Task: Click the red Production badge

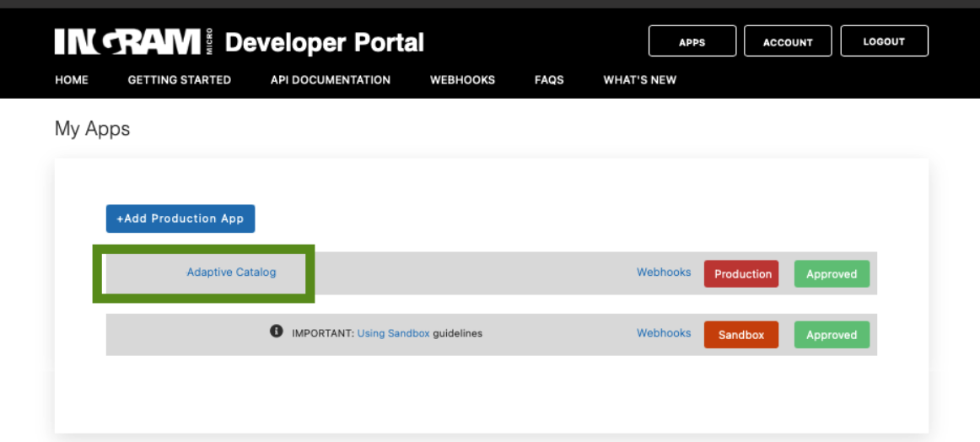Action: pos(741,274)
